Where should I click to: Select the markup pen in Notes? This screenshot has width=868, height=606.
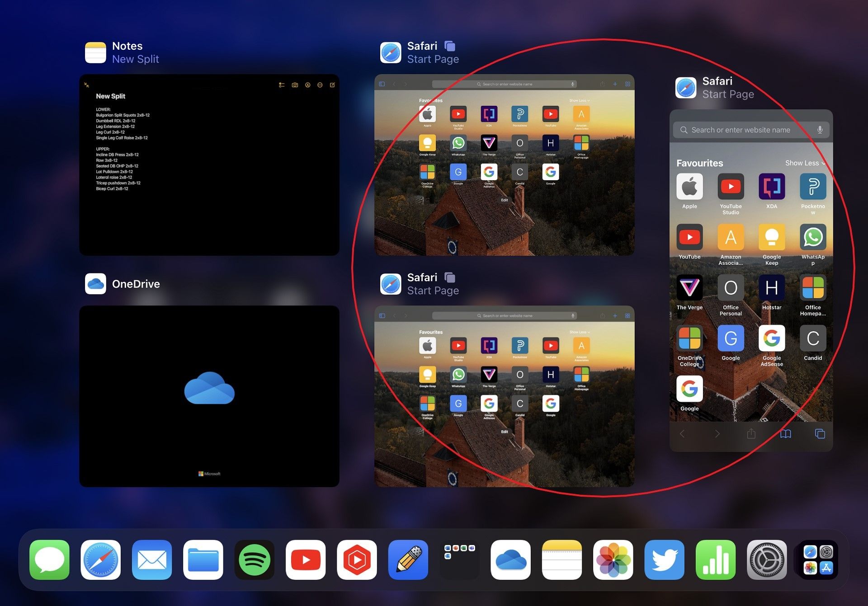coord(308,85)
